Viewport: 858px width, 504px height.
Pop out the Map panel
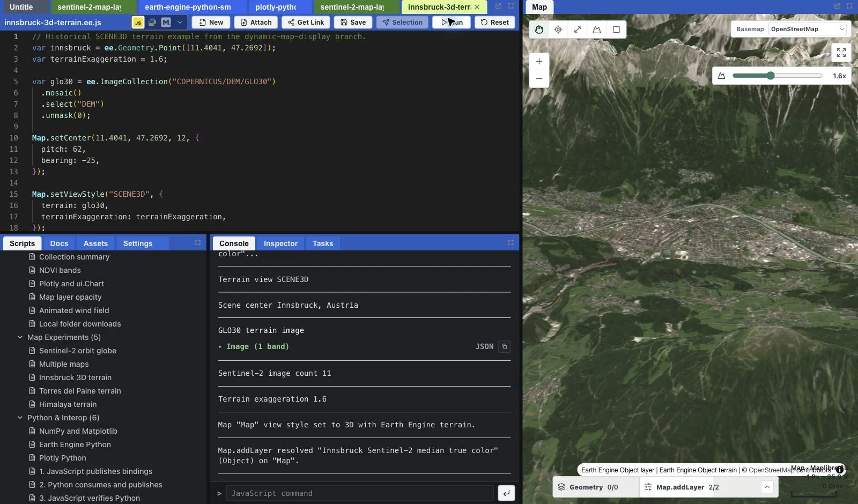(837, 6)
